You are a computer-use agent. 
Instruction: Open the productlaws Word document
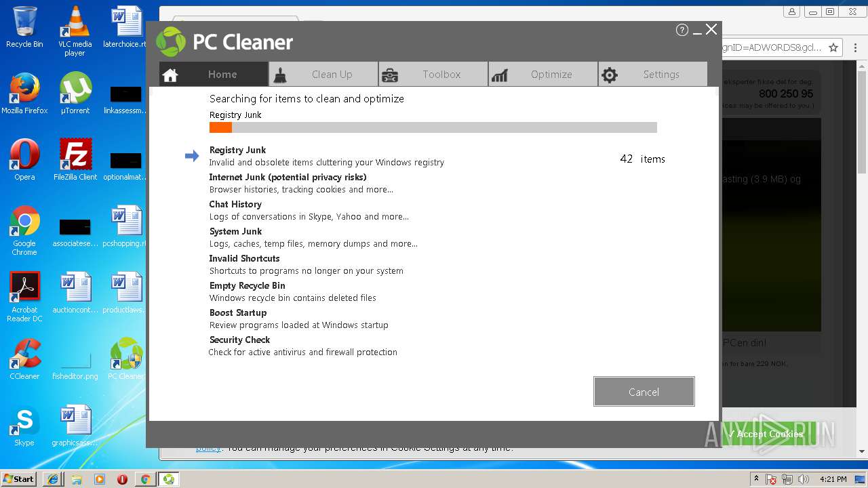coord(126,293)
